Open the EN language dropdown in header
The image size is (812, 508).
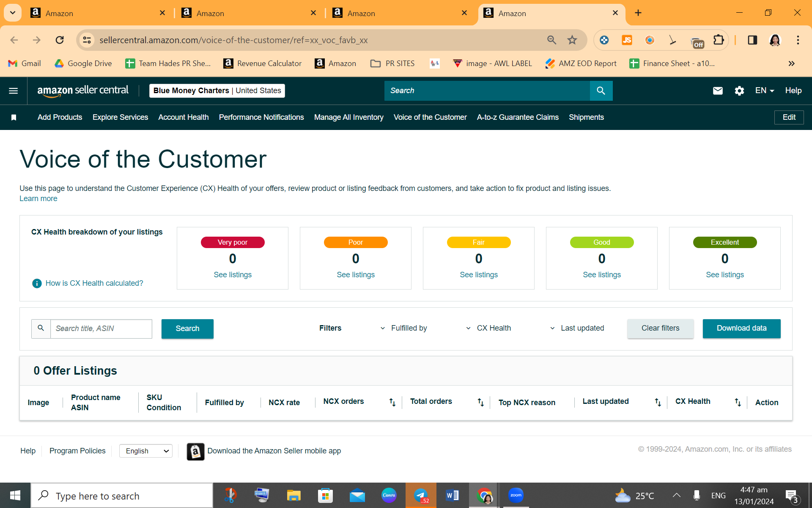[765, 91]
